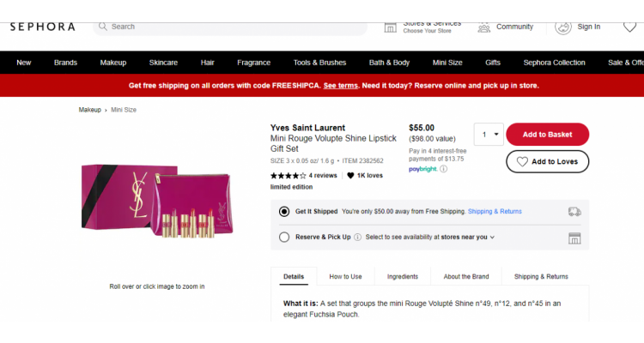The width and height of the screenshot is (644, 343).
Task: Click the $55.00 price text
Action: click(422, 128)
